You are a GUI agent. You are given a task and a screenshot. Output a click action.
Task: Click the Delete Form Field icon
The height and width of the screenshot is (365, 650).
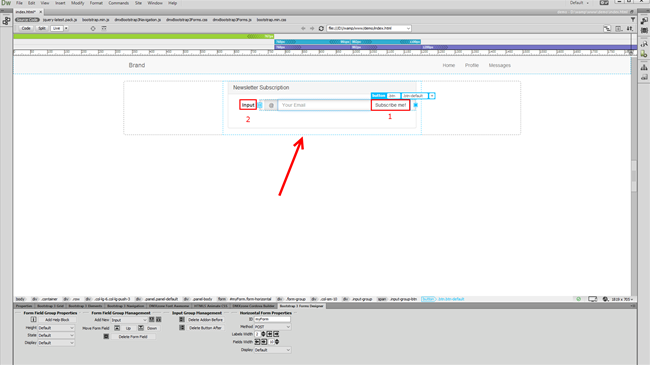(106, 336)
